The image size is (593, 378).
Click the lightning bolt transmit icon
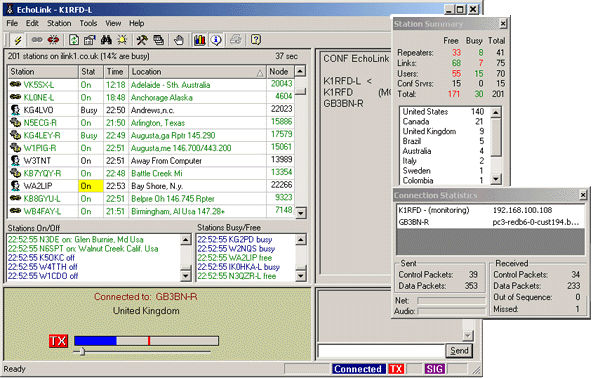(x=17, y=40)
